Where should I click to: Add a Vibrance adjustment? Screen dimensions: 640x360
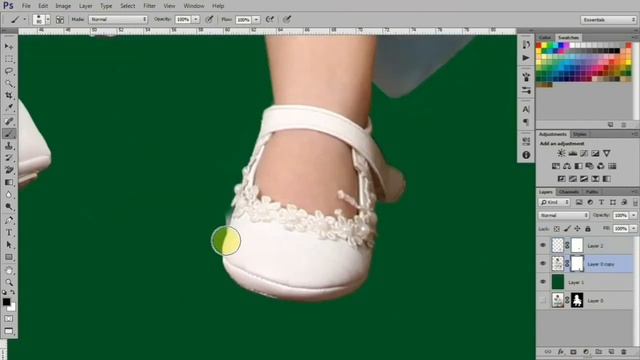[607, 153]
